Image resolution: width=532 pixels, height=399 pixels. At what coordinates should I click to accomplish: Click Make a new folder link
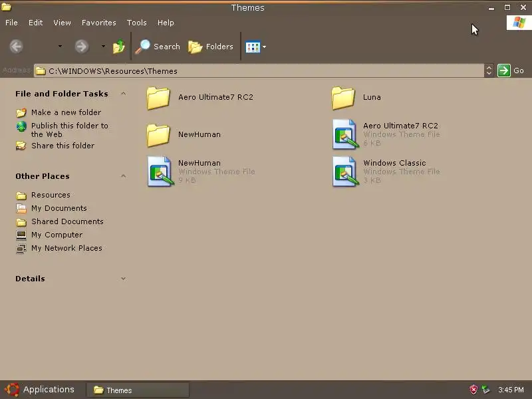click(66, 112)
